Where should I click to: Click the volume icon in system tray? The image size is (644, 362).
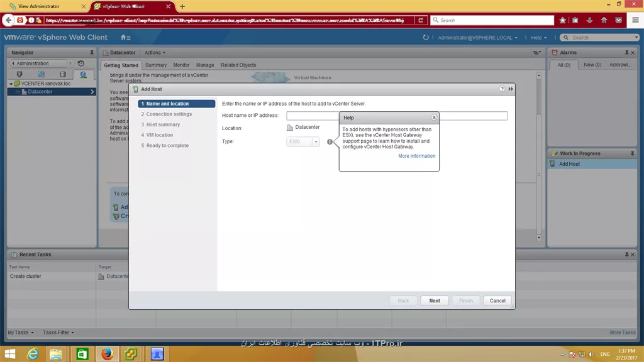coord(591,354)
